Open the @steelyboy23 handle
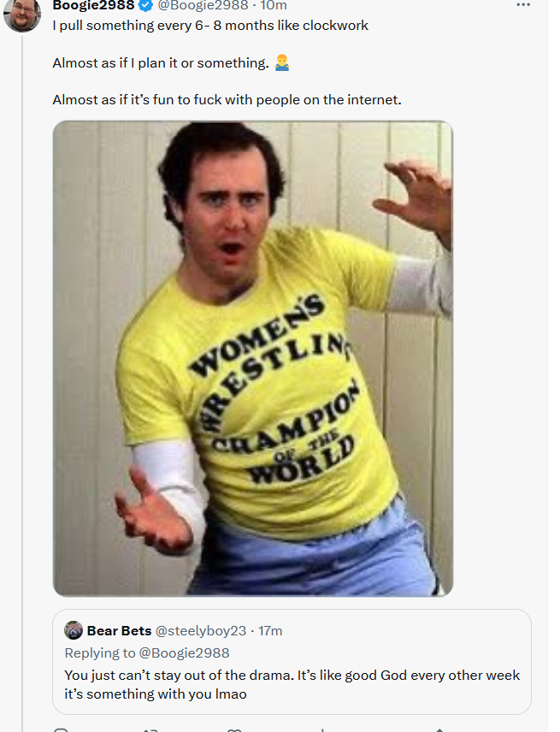Image resolution: width=560 pixels, height=732 pixels. [201, 631]
